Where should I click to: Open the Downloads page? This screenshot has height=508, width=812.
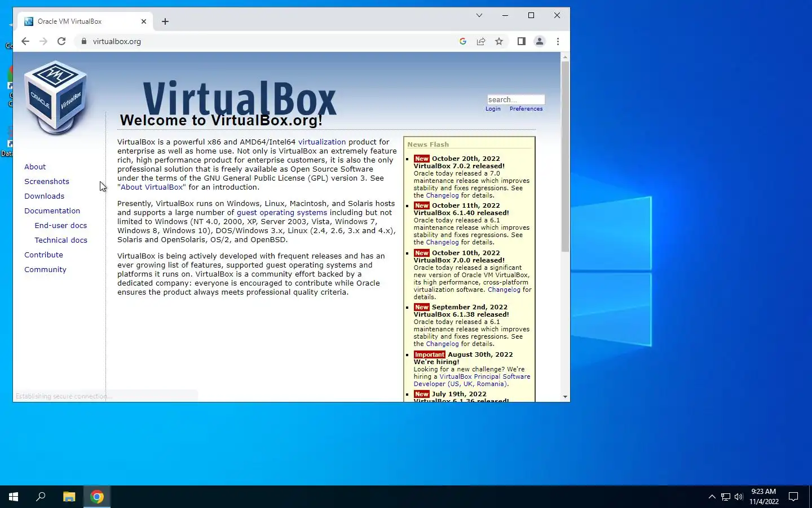coord(44,196)
